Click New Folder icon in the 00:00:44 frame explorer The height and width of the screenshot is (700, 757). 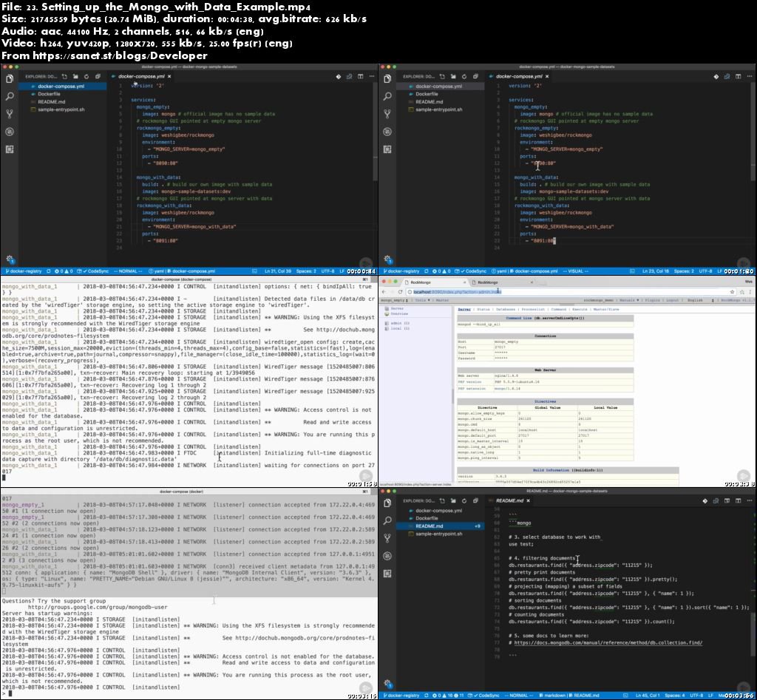[75, 76]
